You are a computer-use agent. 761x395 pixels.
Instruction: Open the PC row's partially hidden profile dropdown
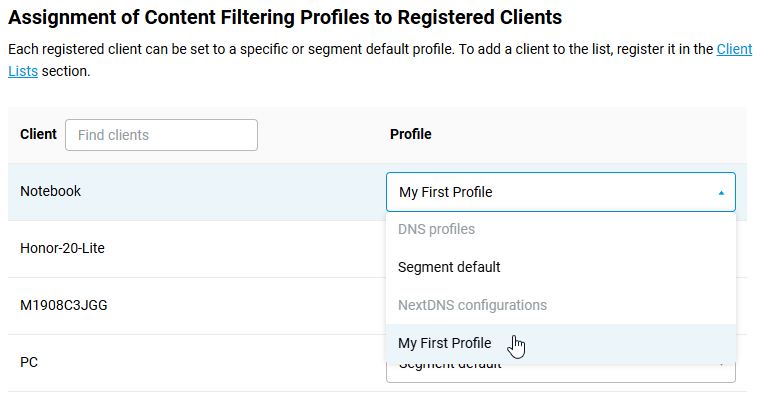pyautogui.click(x=561, y=373)
